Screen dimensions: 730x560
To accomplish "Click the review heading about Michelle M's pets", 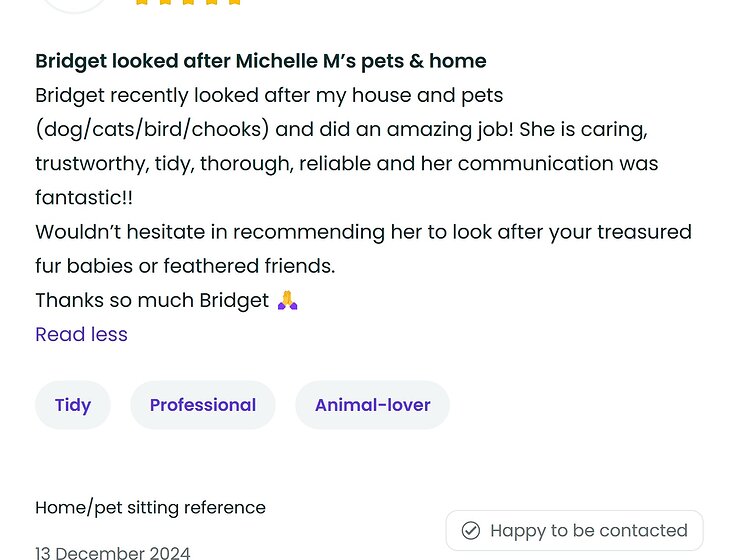I will tap(261, 61).
